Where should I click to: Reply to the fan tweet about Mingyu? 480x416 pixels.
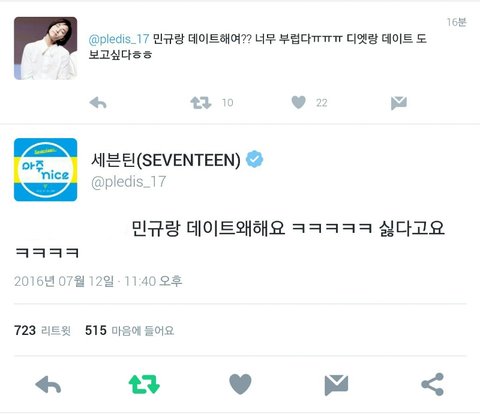[98, 103]
